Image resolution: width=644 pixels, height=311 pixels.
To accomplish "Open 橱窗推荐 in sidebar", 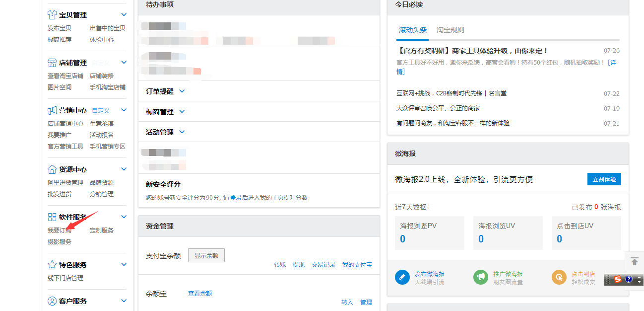I will tap(60, 40).
